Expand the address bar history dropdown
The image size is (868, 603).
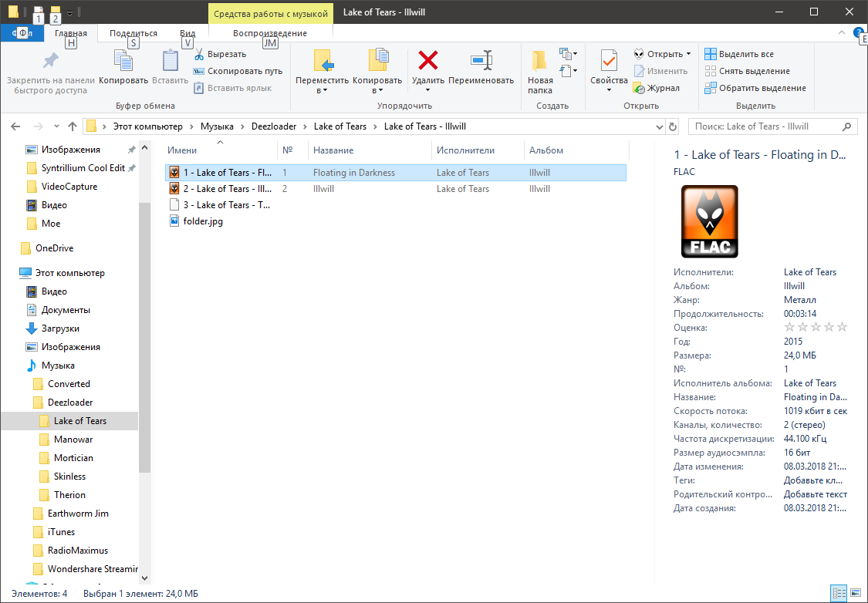[660, 126]
